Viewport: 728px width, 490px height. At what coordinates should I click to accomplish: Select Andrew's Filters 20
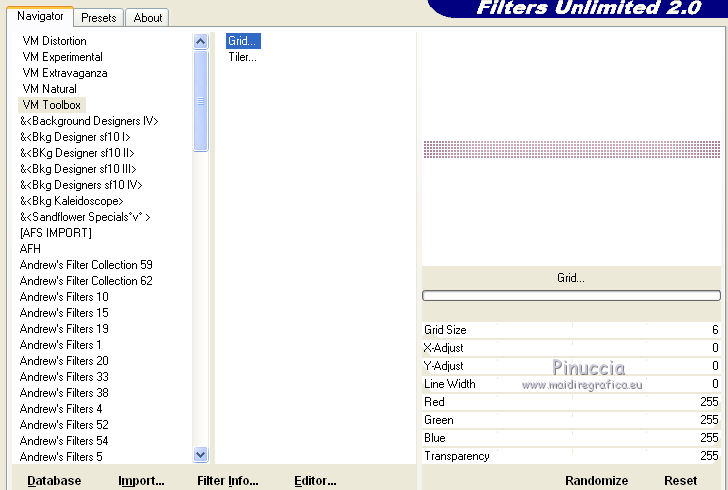(x=64, y=361)
